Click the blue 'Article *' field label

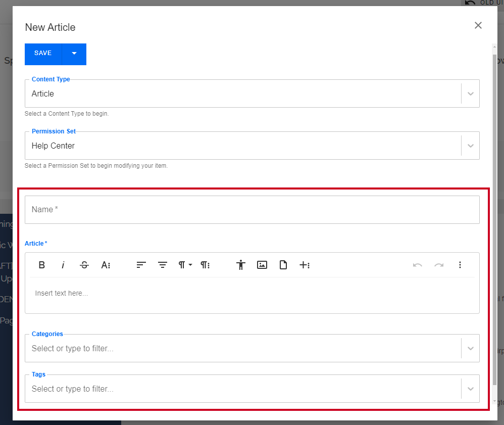pyautogui.click(x=36, y=244)
